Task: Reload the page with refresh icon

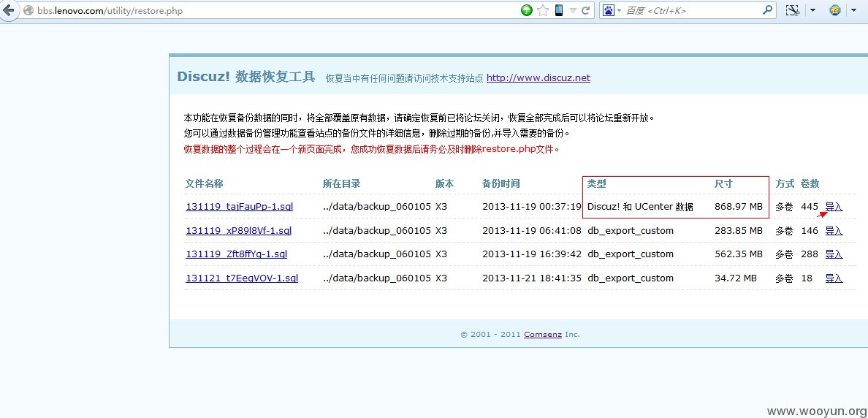Action: point(585,10)
